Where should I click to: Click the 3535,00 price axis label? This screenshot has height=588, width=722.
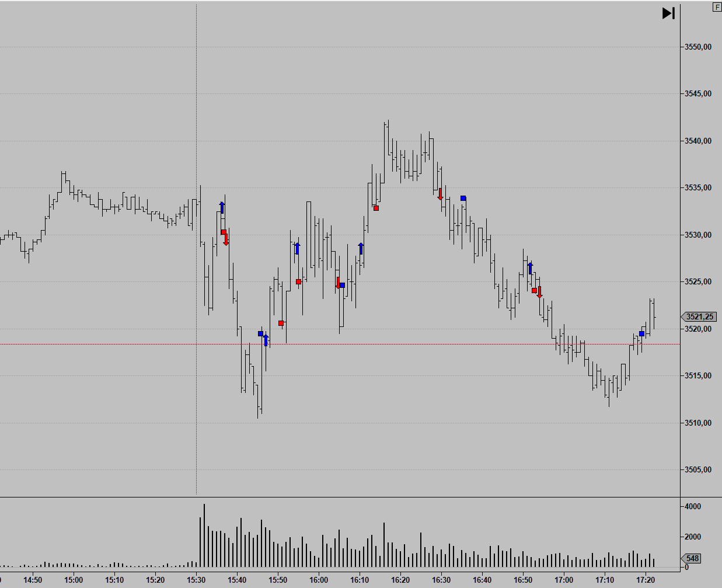(698, 187)
